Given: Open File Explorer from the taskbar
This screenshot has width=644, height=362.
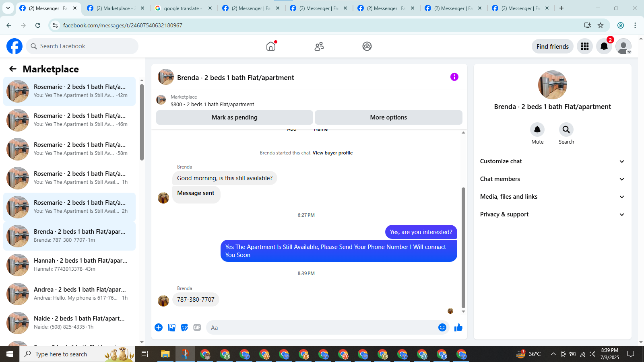Looking at the screenshot, I should [x=165, y=354].
